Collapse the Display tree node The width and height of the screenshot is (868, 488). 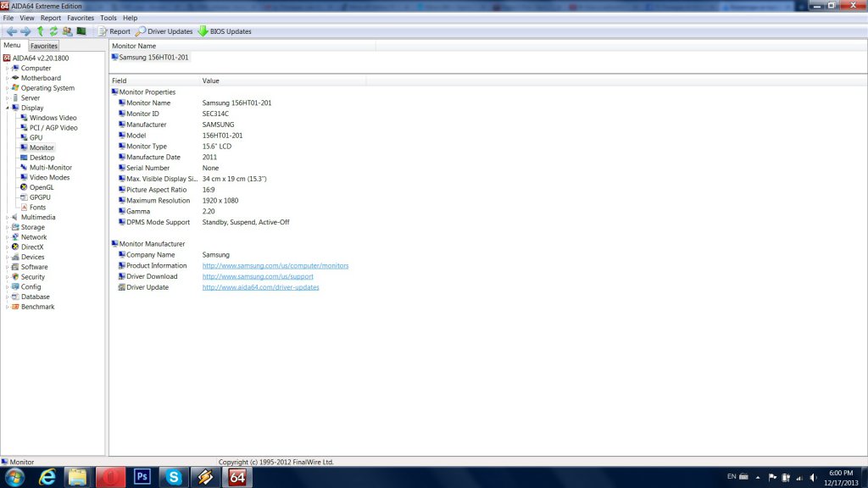(7, 108)
